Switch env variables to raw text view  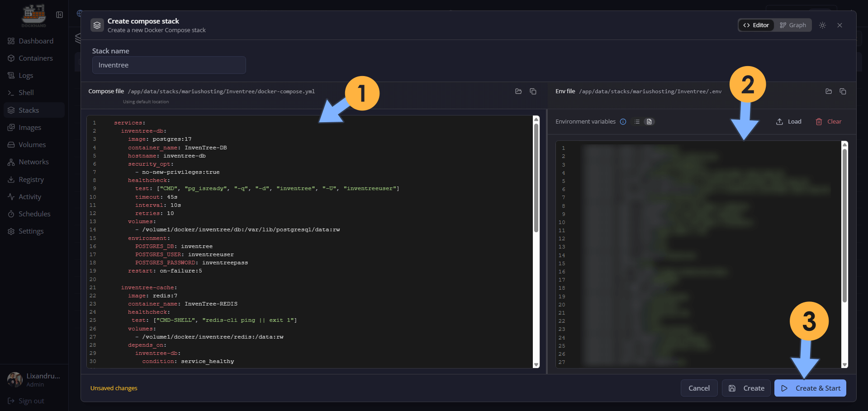649,122
